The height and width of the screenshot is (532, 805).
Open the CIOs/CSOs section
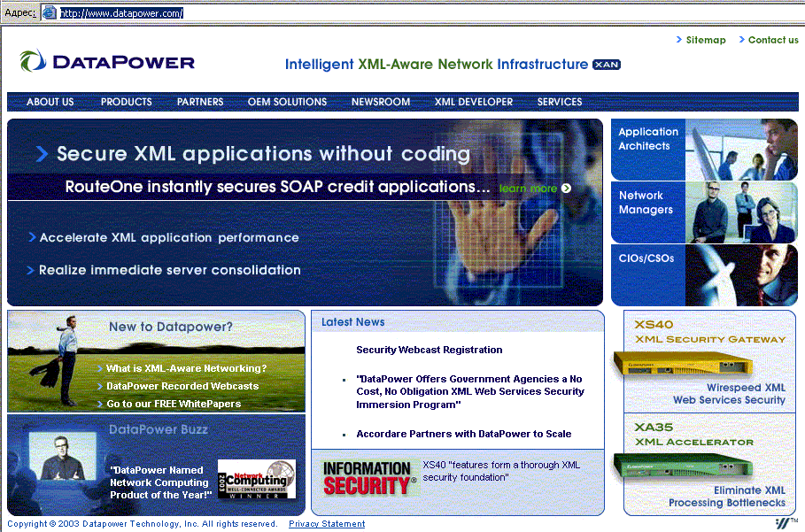click(704, 275)
